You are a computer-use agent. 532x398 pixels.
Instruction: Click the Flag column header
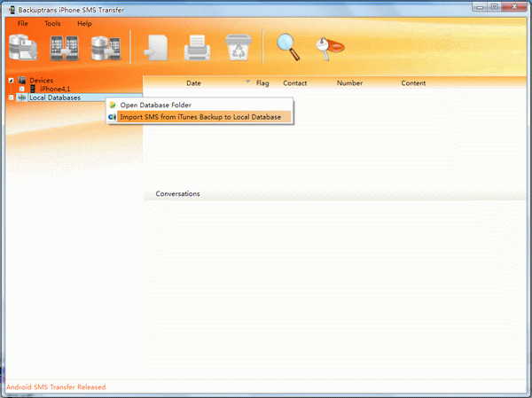click(x=262, y=83)
